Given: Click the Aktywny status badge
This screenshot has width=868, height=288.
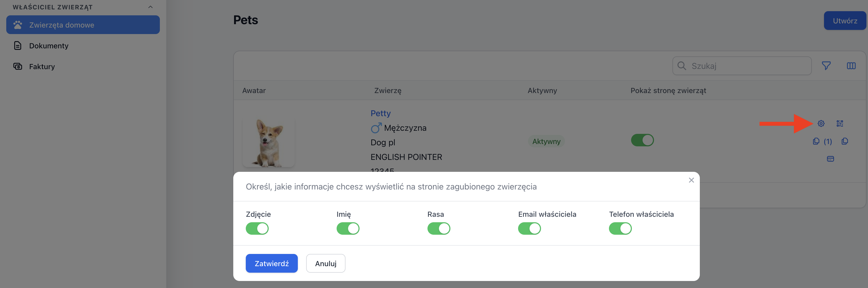Looking at the screenshot, I should point(546,141).
